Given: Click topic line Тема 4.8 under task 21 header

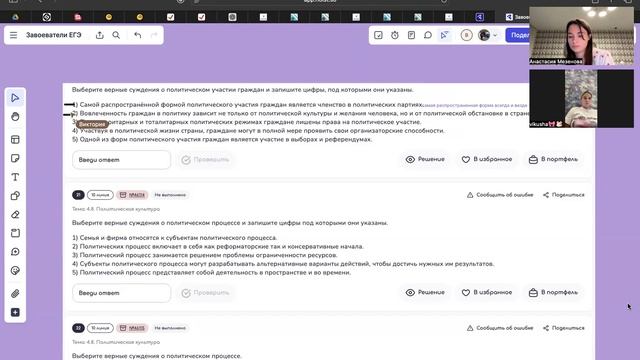Looking at the screenshot, I should coord(116,209).
